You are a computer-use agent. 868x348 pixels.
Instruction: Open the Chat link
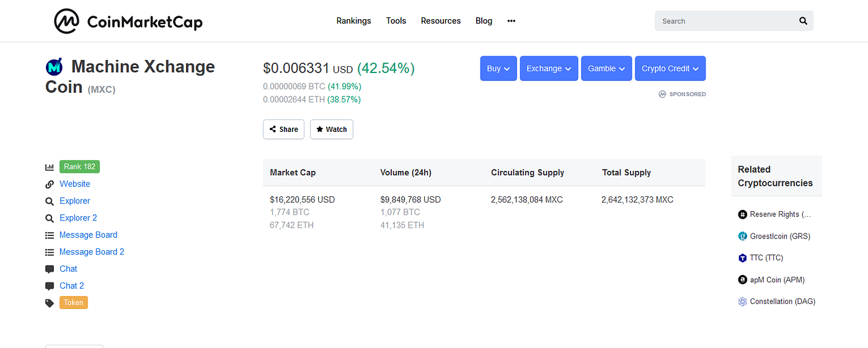click(x=68, y=269)
